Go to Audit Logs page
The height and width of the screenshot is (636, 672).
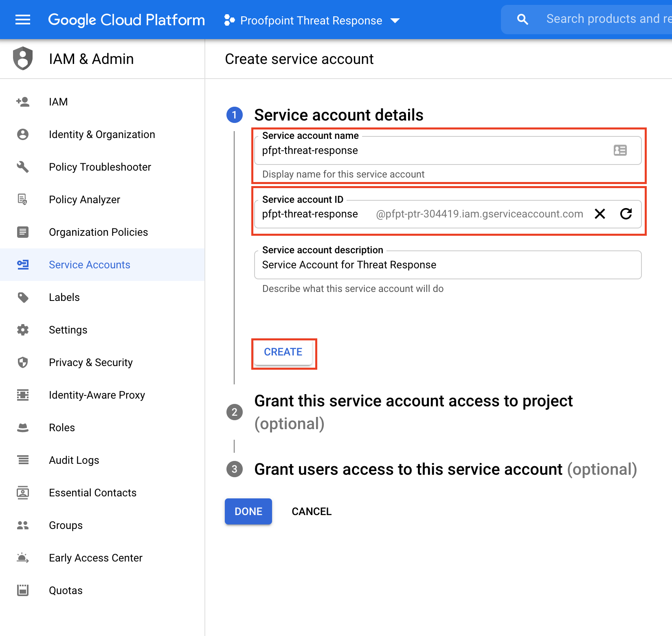pyautogui.click(x=74, y=460)
